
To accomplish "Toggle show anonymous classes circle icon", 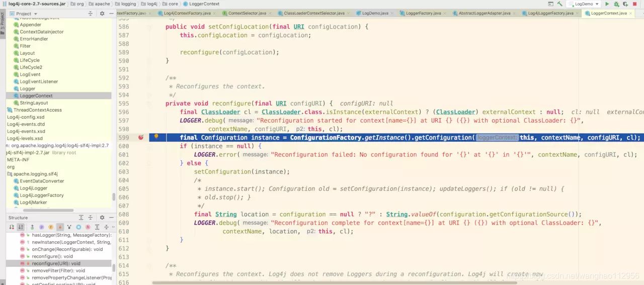I will 78,227.
